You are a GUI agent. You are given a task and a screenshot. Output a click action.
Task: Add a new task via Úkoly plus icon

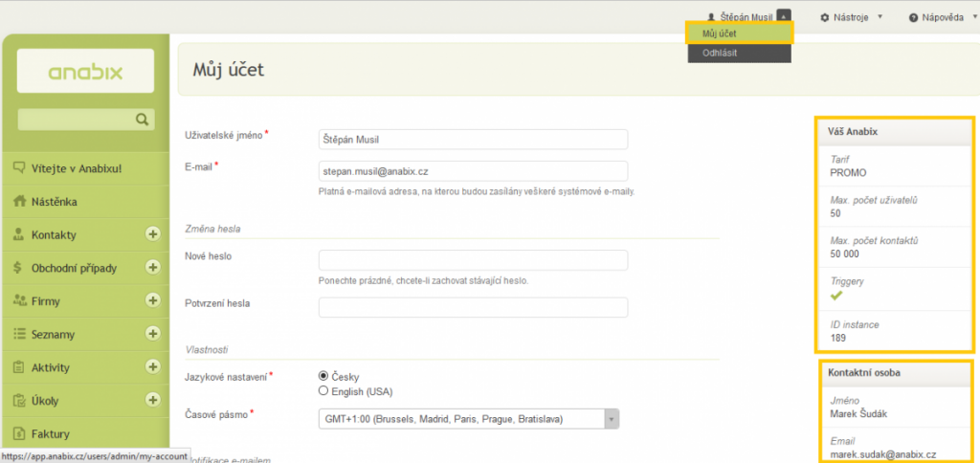click(x=152, y=399)
